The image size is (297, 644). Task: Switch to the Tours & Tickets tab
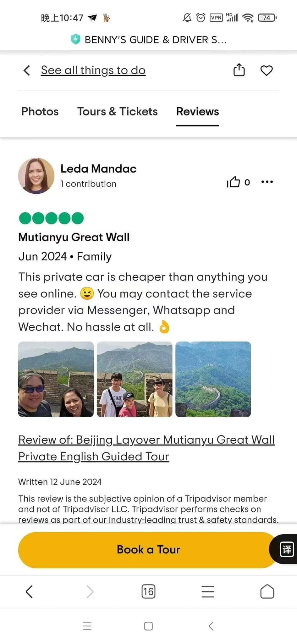coord(118,111)
